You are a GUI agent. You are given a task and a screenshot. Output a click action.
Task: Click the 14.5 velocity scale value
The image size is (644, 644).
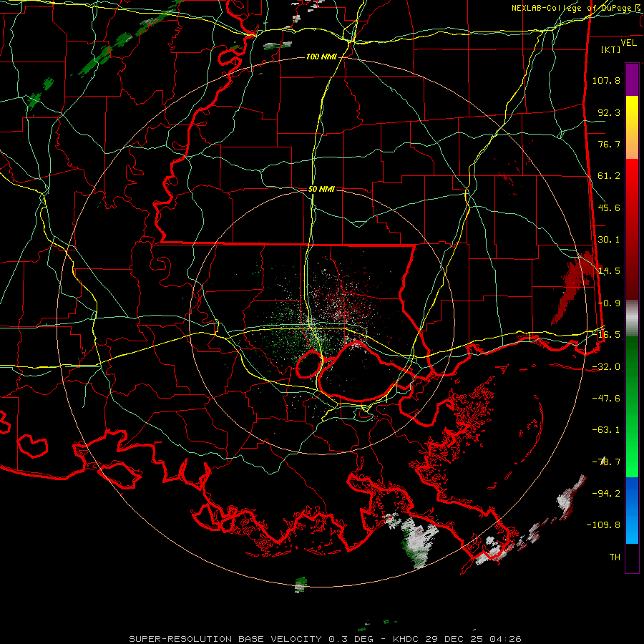point(609,271)
